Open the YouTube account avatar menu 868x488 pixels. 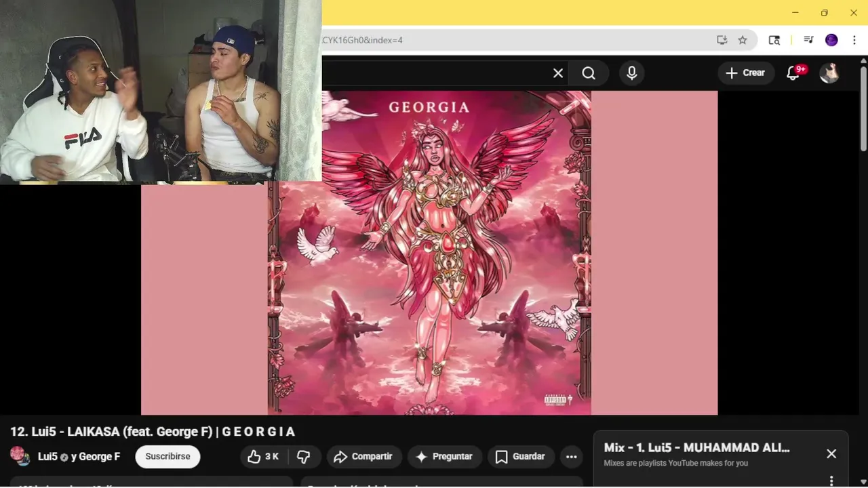(x=829, y=73)
